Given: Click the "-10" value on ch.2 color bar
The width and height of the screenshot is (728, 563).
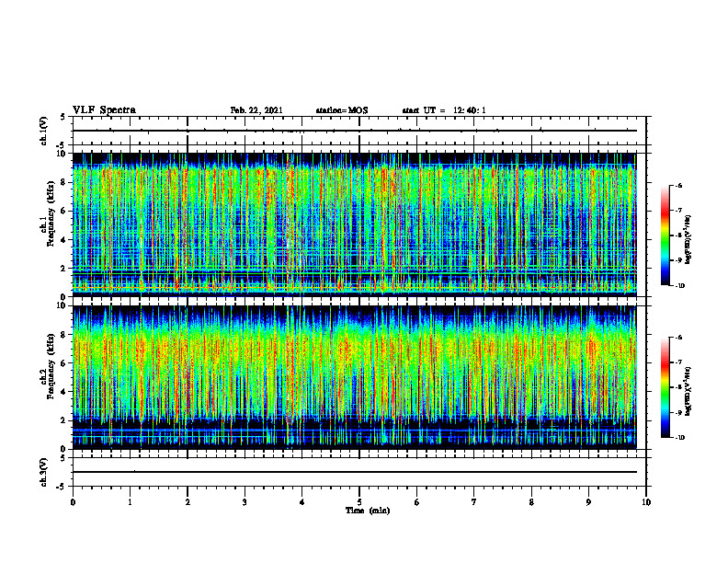Looking at the screenshot, I should pyautogui.click(x=679, y=438).
